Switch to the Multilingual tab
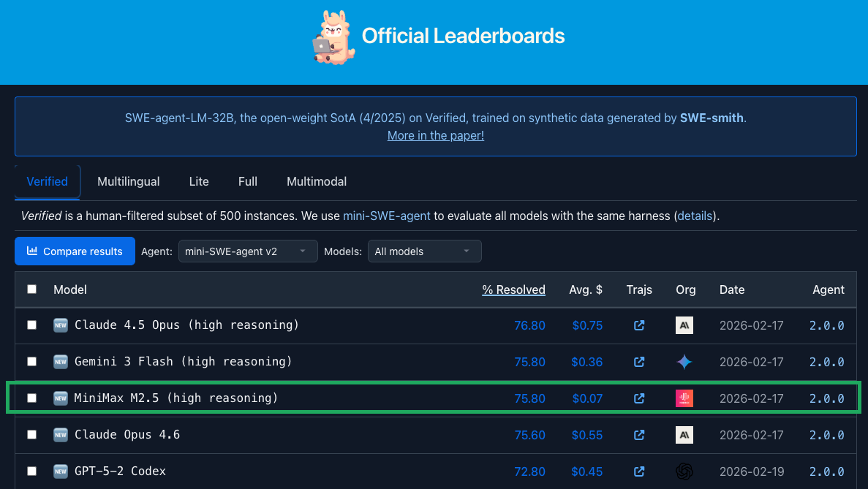 pyautogui.click(x=128, y=181)
